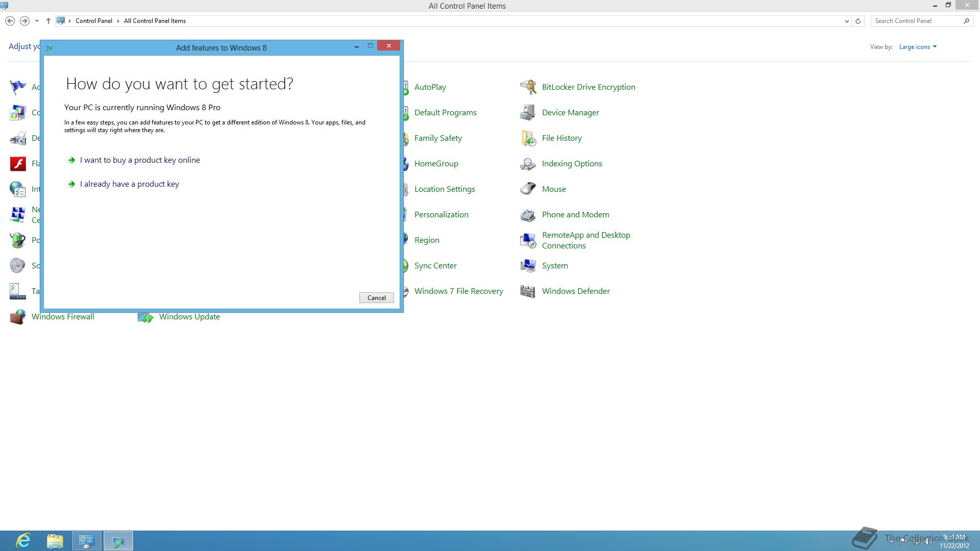Select Add features to Windows taskbar button
The image size is (980, 551).
tap(118, 541)
